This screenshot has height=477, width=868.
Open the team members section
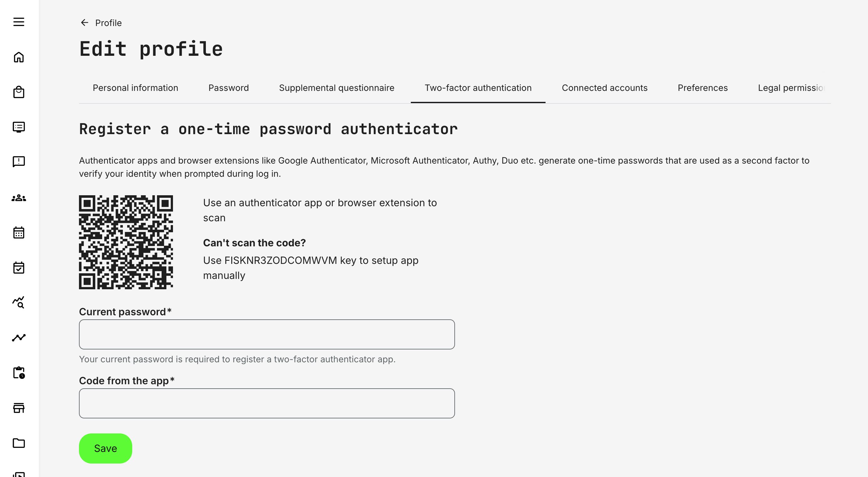tap(19, 198)
